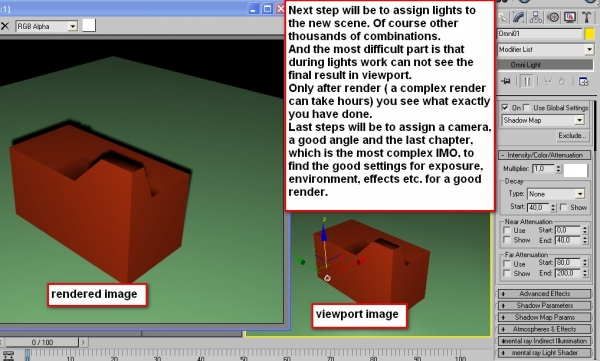This screenshot has width=600, height=361.
Task: Open the Create command panel tab
Action: 503,17
